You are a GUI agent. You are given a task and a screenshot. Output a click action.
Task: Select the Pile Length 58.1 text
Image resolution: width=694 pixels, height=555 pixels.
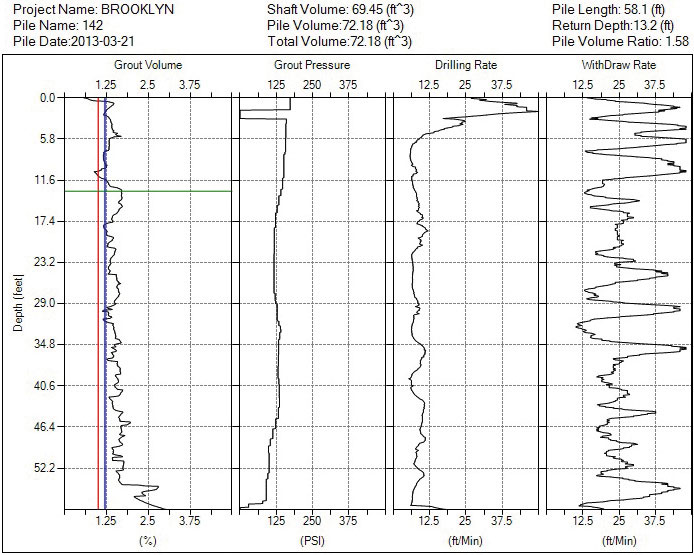(608, 8)
